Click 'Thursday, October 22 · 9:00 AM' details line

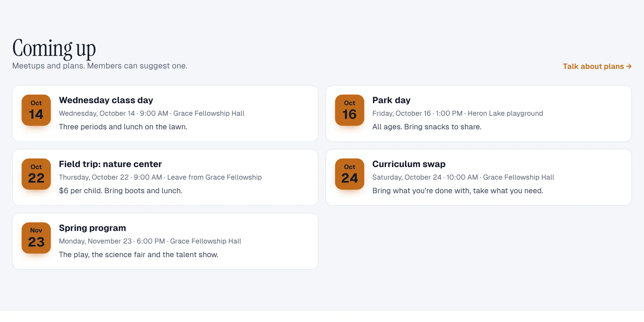[x=160, y=177]
